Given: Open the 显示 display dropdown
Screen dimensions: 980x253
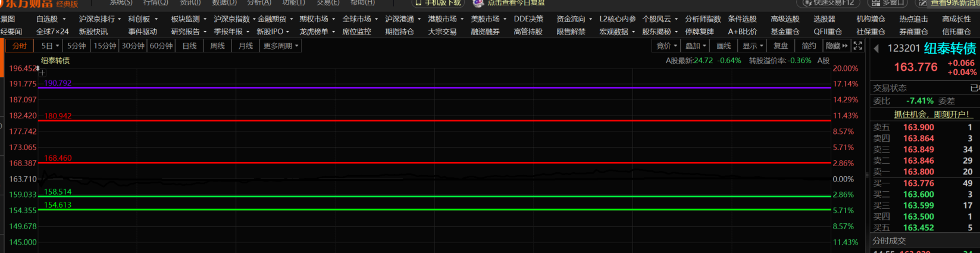Looking at the screenshot, I should pos(753,46).
